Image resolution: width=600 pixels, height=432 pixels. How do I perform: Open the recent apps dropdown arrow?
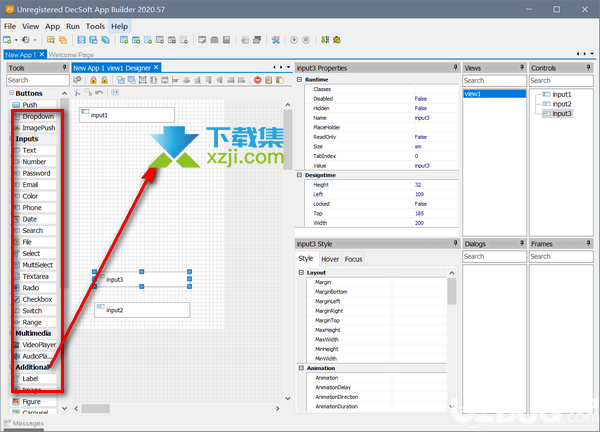pyautogui.click(x=35, y=40)
